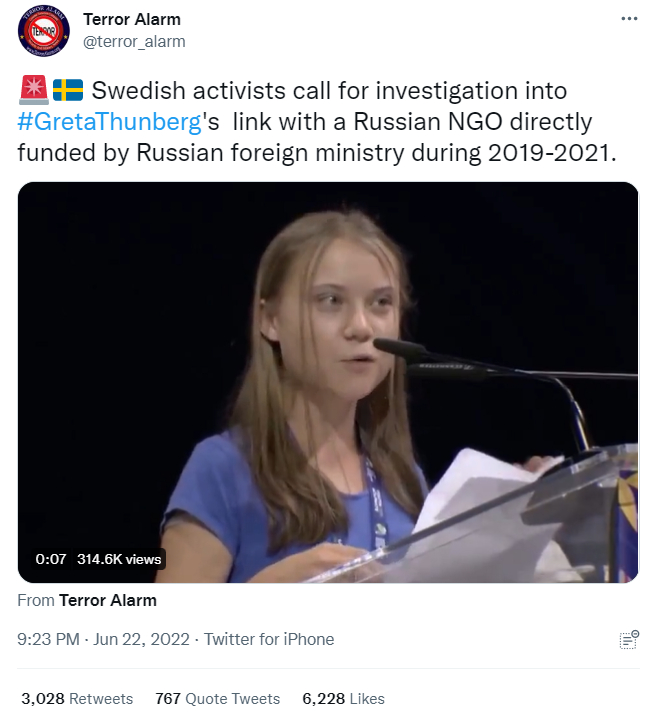Viewport: 655px width, 722px height.
Task: View the 3,028 Retweets list
Action: [77, 699]
